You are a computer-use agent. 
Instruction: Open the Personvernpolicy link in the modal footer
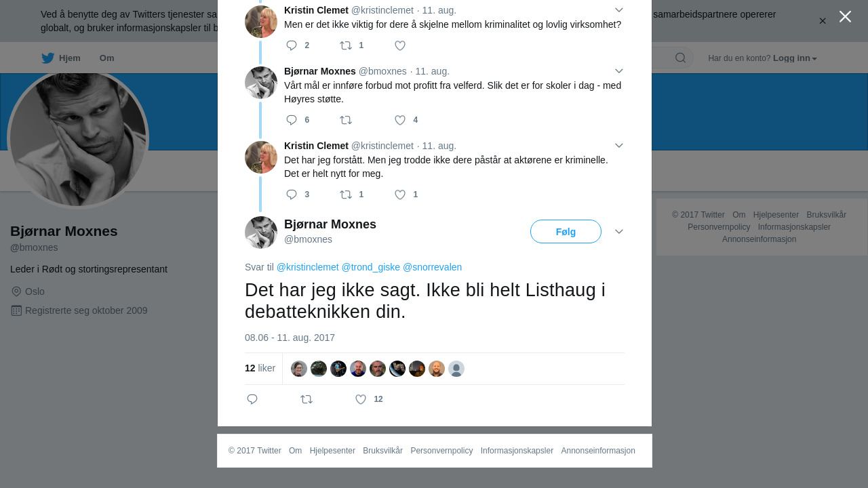tap(441, 451)
